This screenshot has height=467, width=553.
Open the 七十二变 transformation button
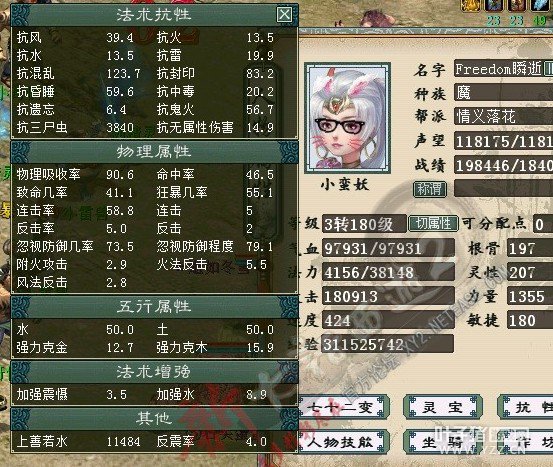tap(343, 407)
